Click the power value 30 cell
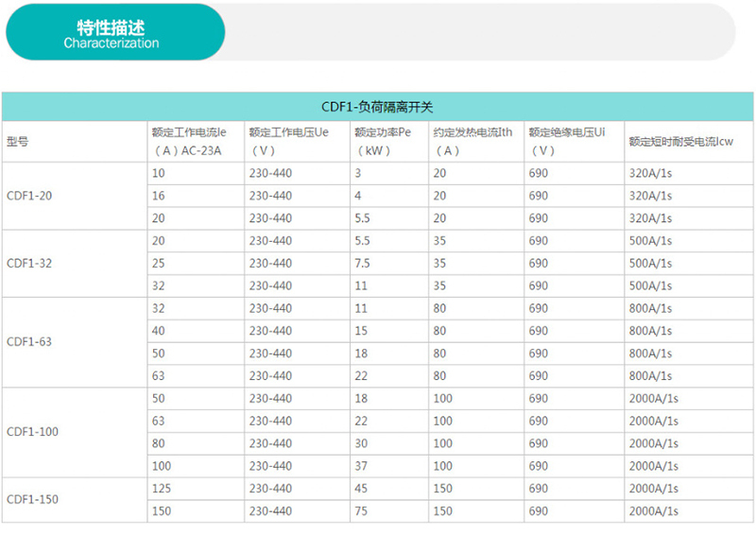 click(x=389, y=444)
